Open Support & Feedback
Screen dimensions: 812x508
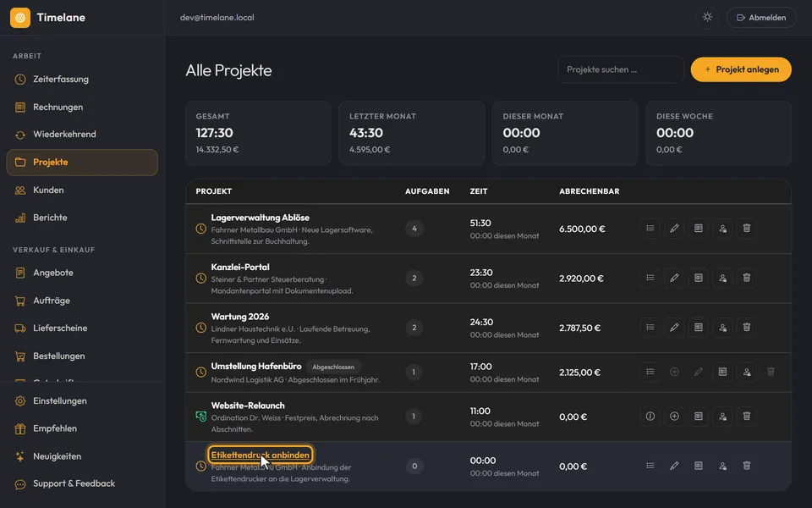[82, 483]
